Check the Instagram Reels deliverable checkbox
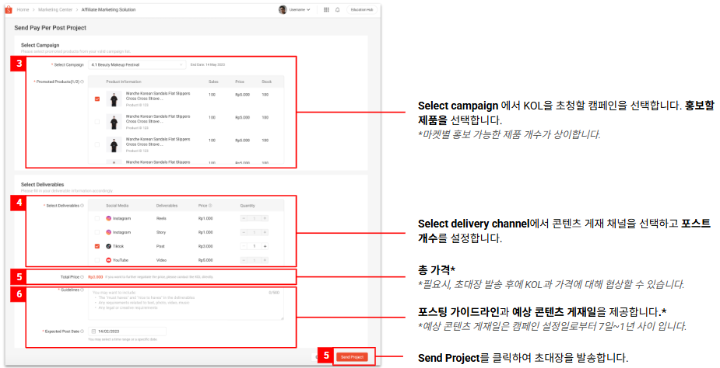The image size is (720, 368). point(97,219)
